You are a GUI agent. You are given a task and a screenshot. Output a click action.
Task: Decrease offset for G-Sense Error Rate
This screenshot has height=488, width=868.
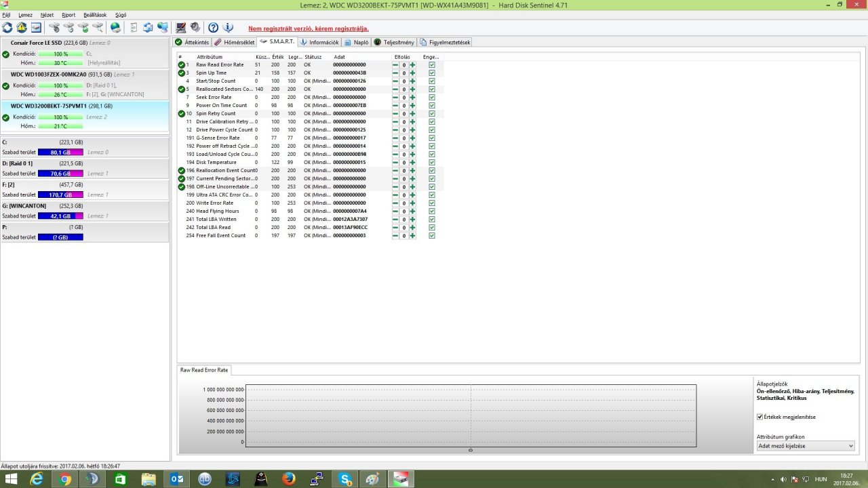click(x=395, y=138)
